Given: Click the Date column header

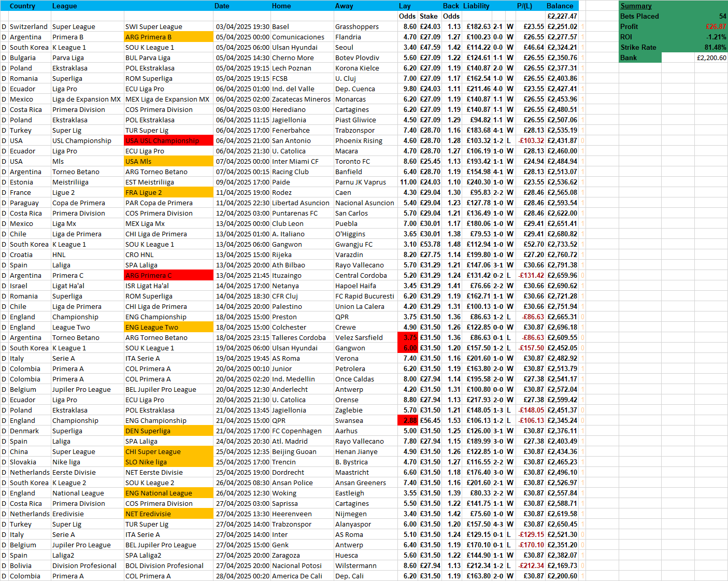Looking at the screenshot, I should click(222, 6).
